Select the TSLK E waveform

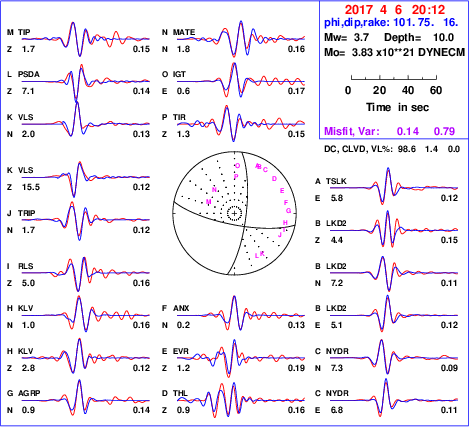[x=394, y=187]
